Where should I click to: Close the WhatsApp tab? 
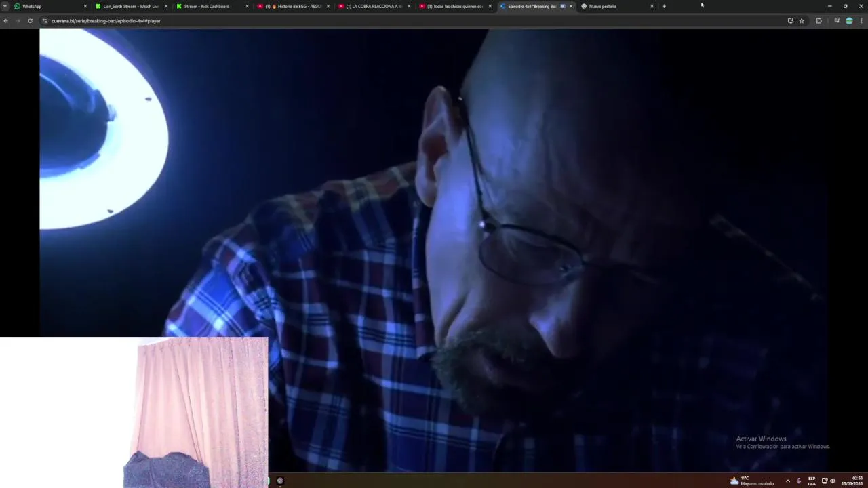[85, 6]
